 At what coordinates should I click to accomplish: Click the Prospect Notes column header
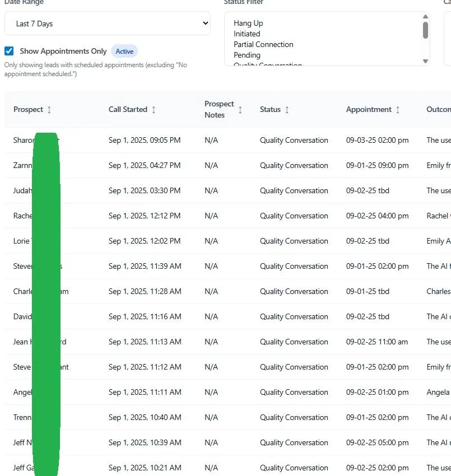[x=219, y=109]
